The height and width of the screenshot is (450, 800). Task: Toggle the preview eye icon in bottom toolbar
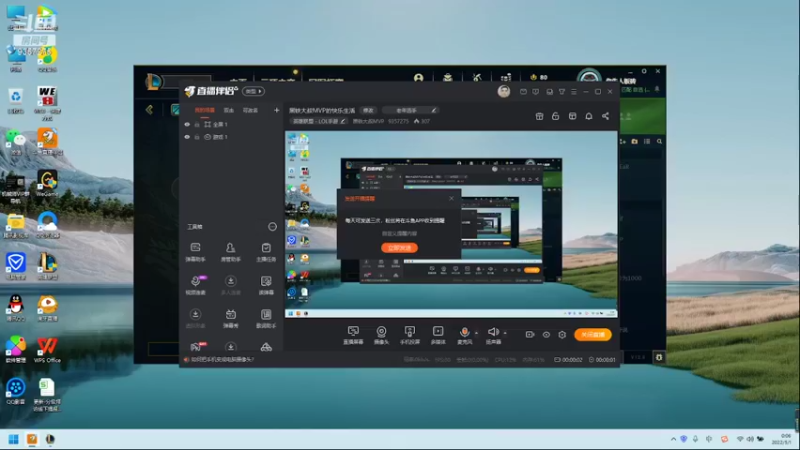pyautogui.click(x=546, y=335)
